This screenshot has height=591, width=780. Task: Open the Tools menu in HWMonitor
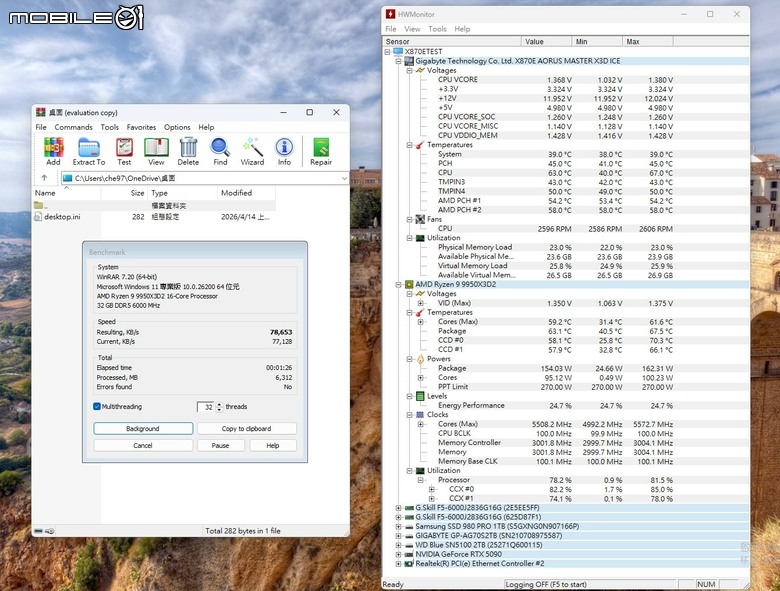(x=437, y=29)
